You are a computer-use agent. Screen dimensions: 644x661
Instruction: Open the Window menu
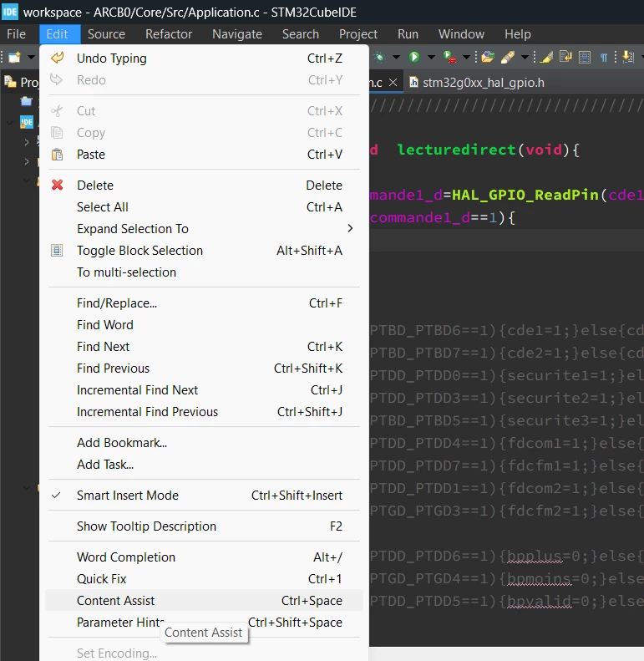(462, 33)
